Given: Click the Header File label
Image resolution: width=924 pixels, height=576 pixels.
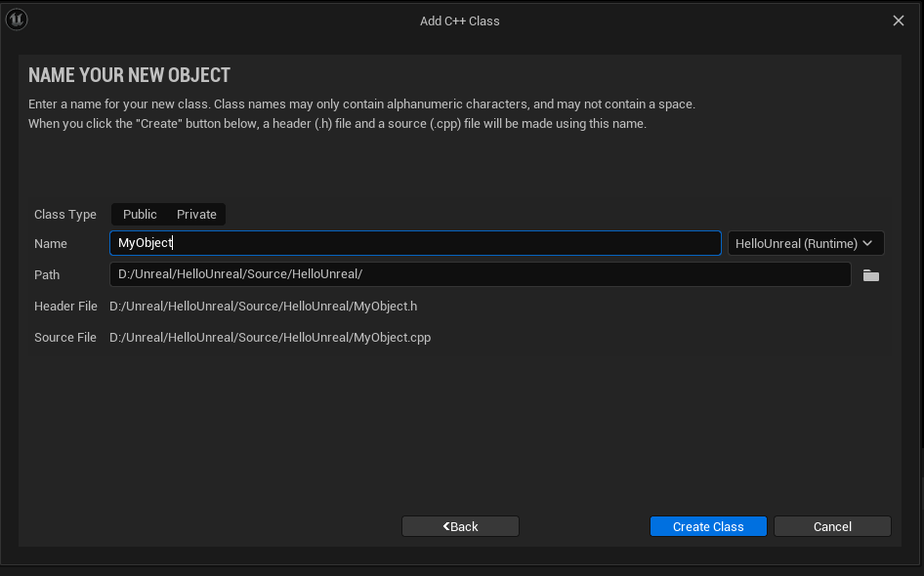Looking at the screenshot, I should coord(65,307).
